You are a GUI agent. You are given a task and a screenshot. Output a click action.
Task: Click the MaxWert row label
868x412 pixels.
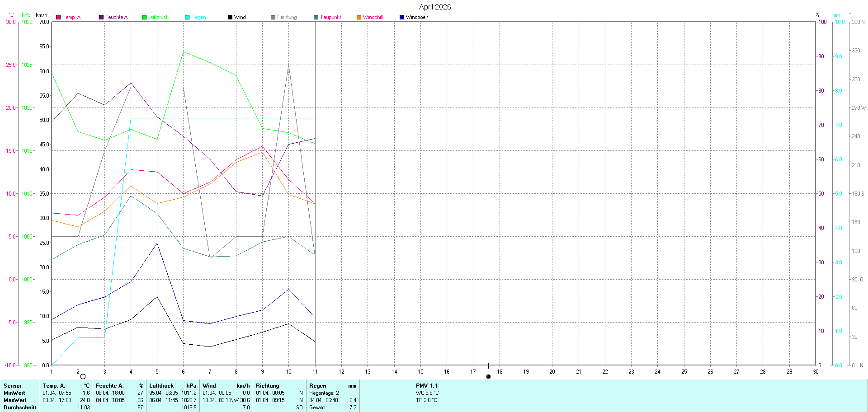click(15, 400)
